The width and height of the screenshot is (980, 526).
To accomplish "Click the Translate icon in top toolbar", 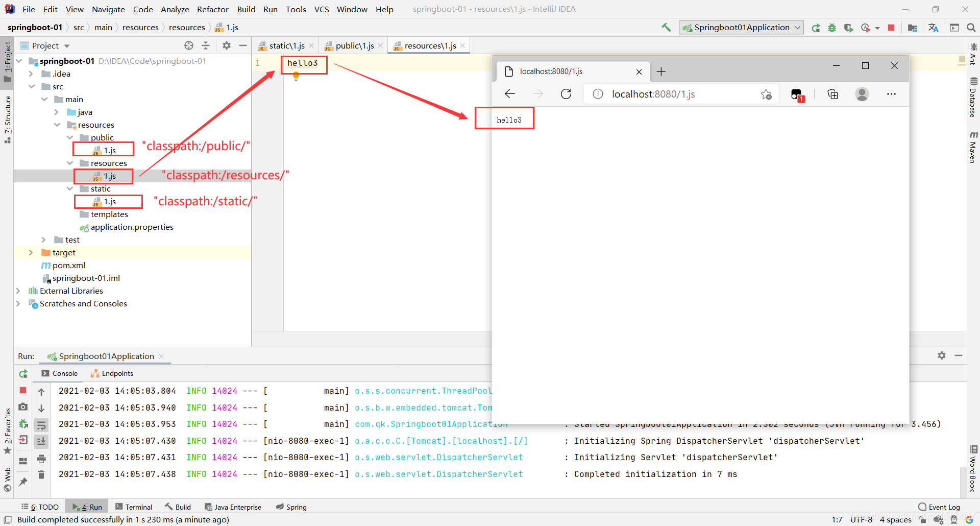I will click(934, 28).
